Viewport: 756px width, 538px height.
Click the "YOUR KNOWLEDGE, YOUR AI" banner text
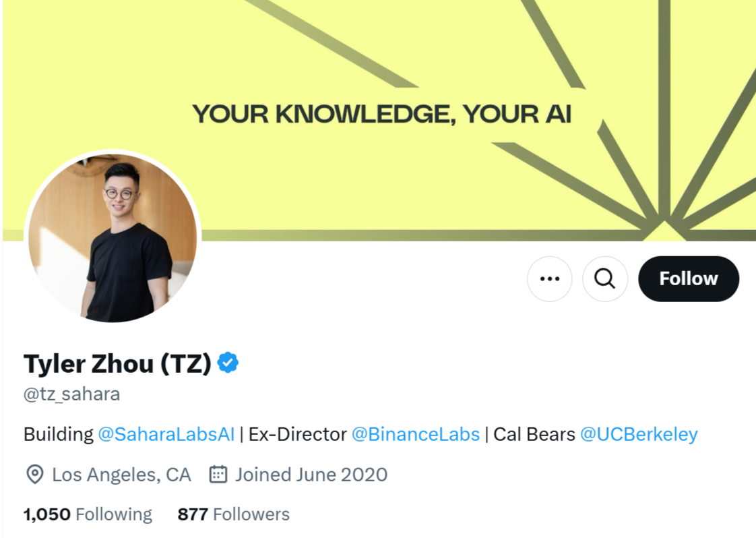pos(381,114)
